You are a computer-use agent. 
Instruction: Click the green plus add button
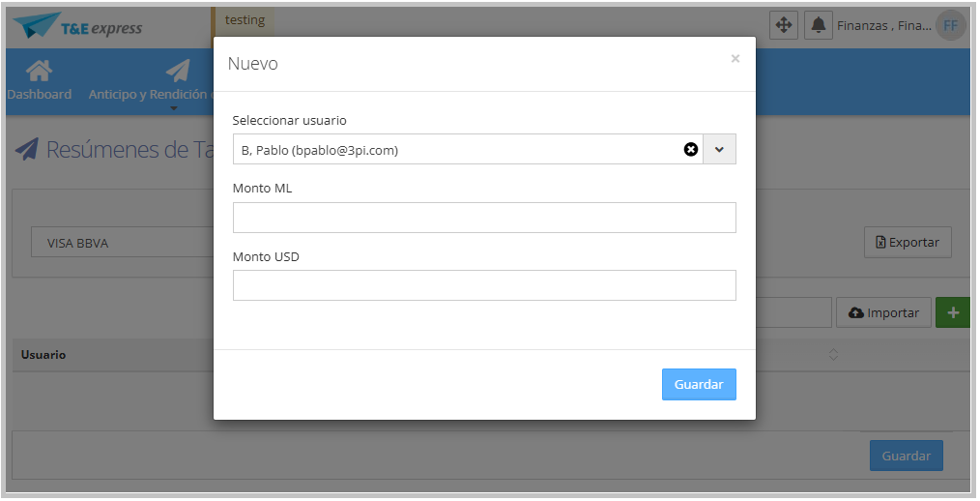click(953, 312)
